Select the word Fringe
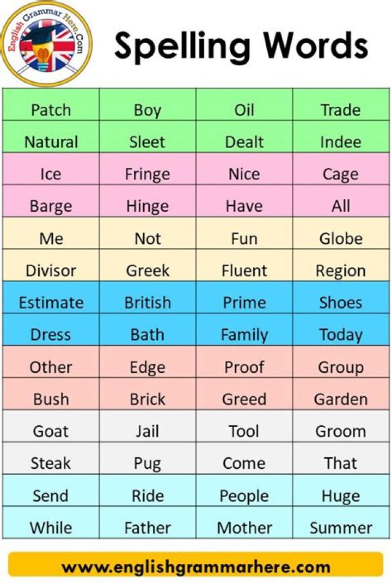 pos(148,174)
